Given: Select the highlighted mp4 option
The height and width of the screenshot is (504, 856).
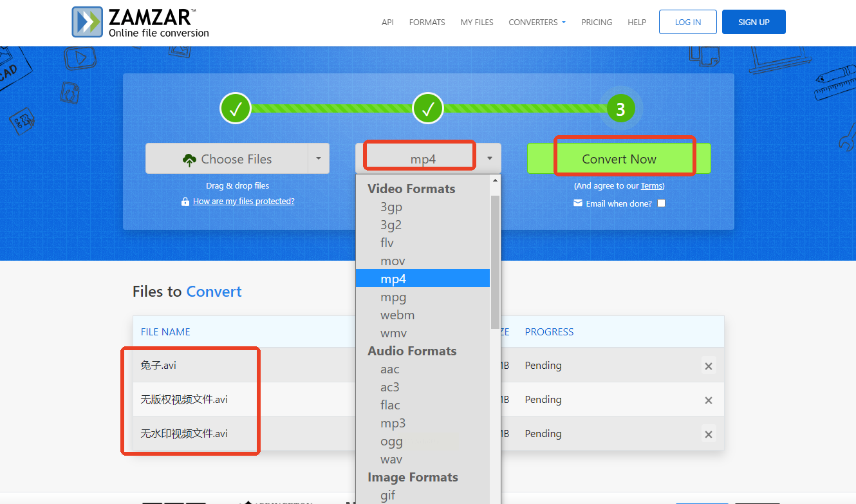Looking at the screenshot, I should coord(423,279).
